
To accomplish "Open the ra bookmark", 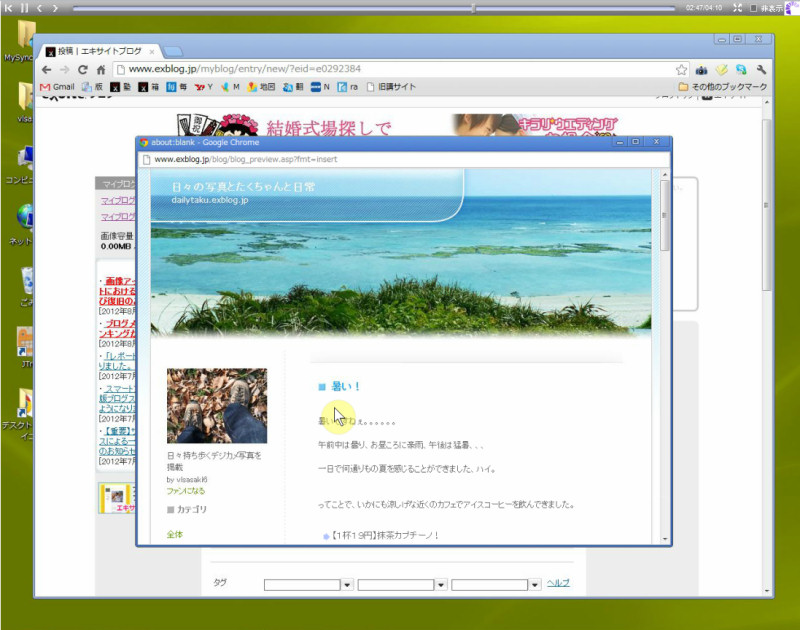I will pos(347,87).
